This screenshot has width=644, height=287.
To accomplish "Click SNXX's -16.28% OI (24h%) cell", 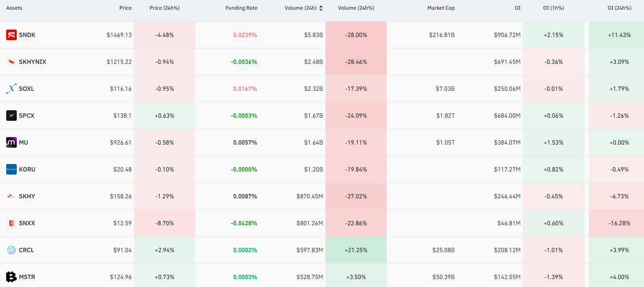I will pyautogui.click(x=616, y=223).
